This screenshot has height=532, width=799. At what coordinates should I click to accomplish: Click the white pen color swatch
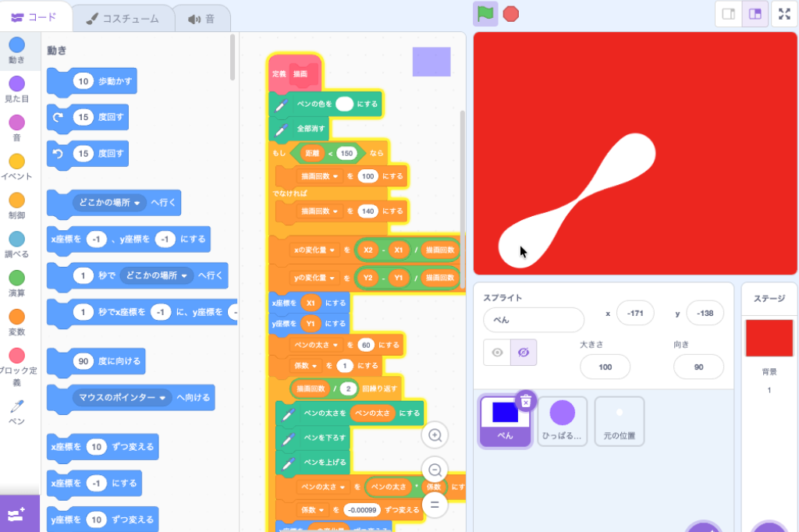pos(344,104)
